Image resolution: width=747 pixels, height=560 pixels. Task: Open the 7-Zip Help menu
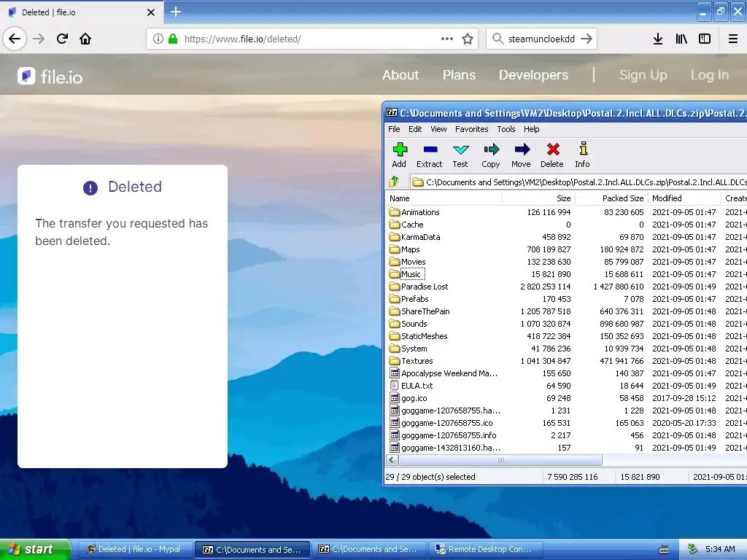tap(532, 129)
